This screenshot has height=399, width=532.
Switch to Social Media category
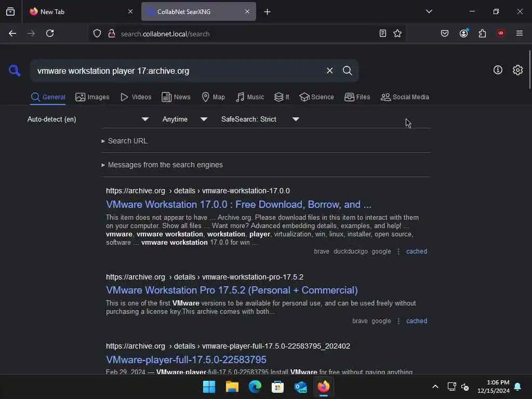pos(405,97)
